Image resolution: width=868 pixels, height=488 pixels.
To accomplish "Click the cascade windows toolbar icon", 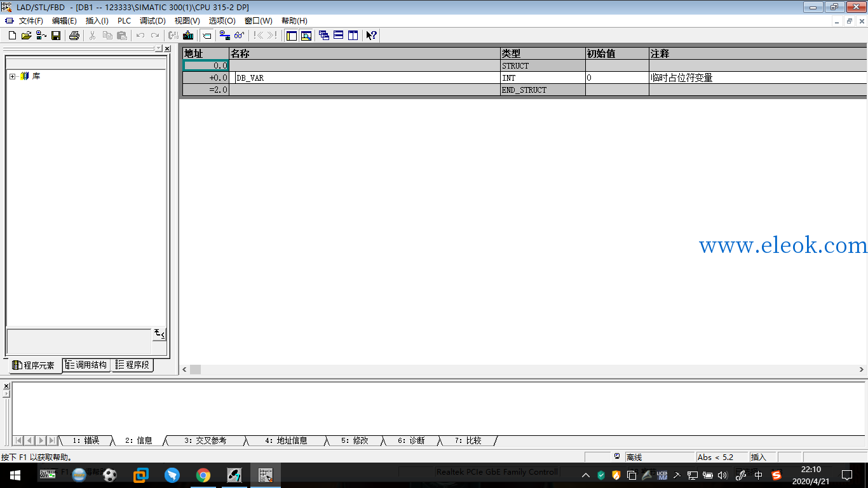I will [324, 36].
